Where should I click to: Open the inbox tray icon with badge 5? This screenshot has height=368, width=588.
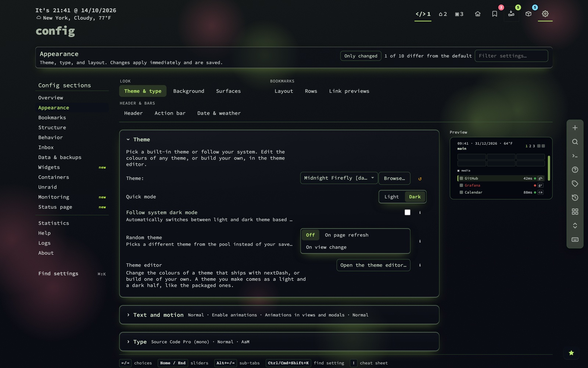click(x=511, y=14)
